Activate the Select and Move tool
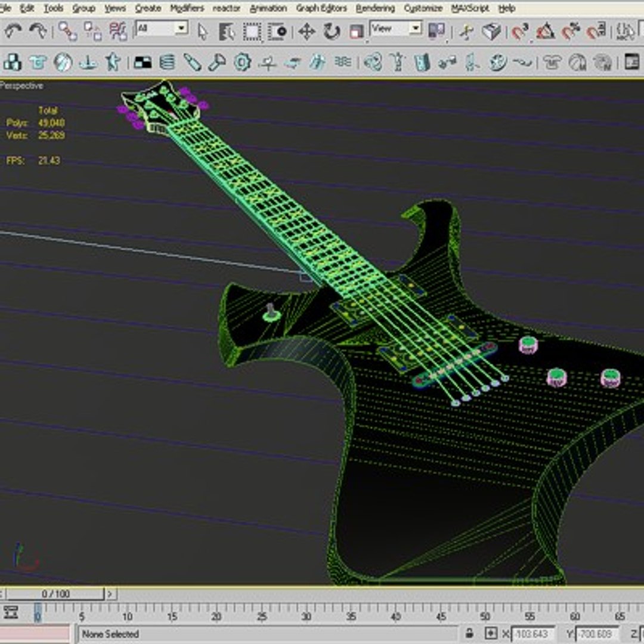644x644 pixels. point(306,32)
